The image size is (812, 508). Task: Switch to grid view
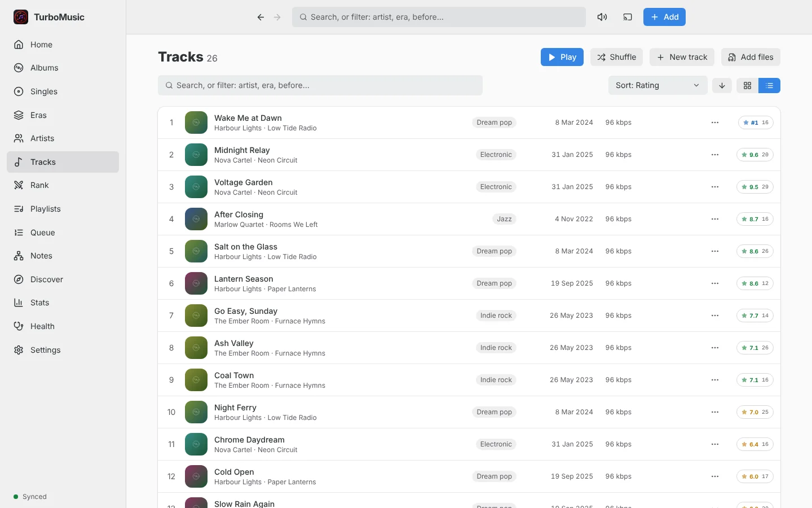pos(748,85)
